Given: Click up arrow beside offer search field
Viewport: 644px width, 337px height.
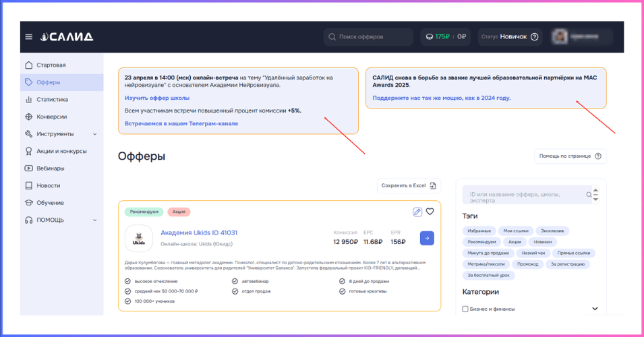Looking at the screenshot, I should 595,191.
